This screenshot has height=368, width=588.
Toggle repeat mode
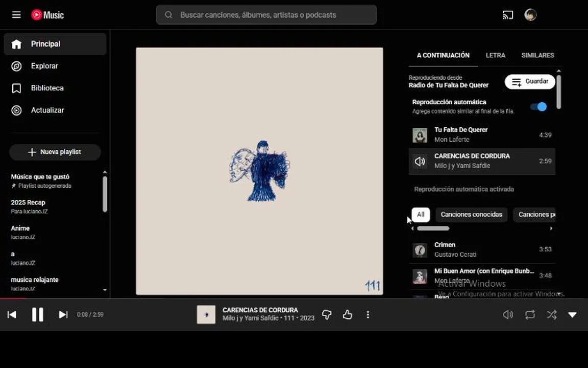(x=530, y=314)
